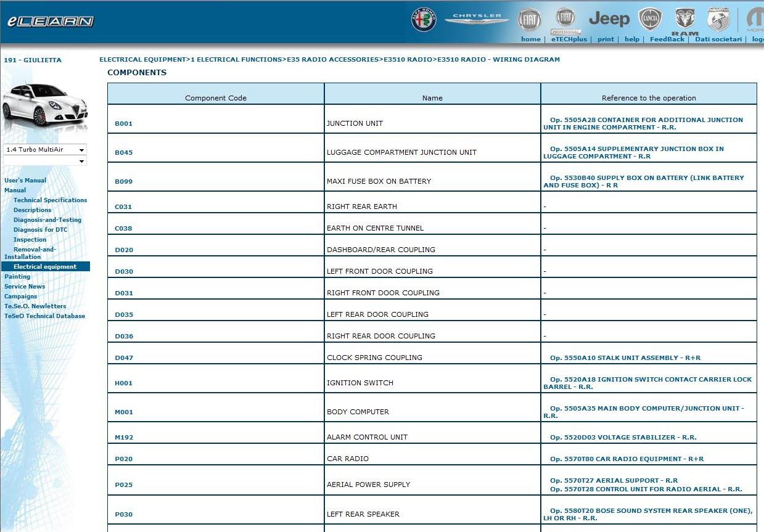
Task: Open eTECHplus from top navigation
Action: coord(569,39)
